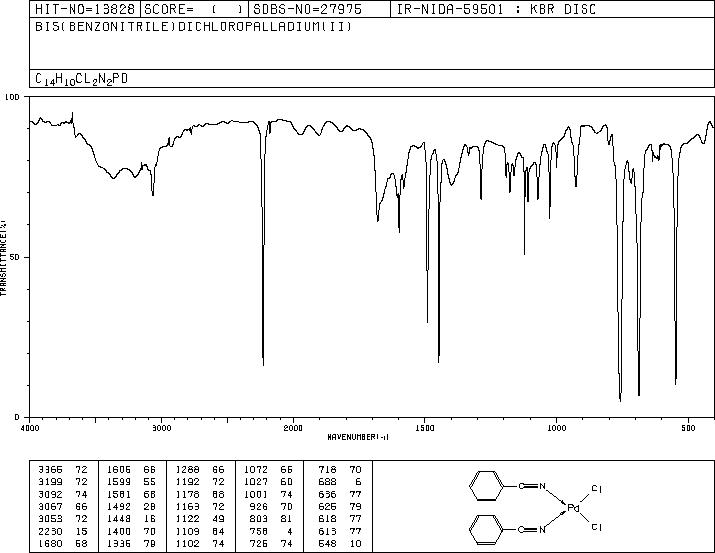Viewport: 715px width, 553px height.
Task: Select peak table entry 3067
Action: [62, 506]
